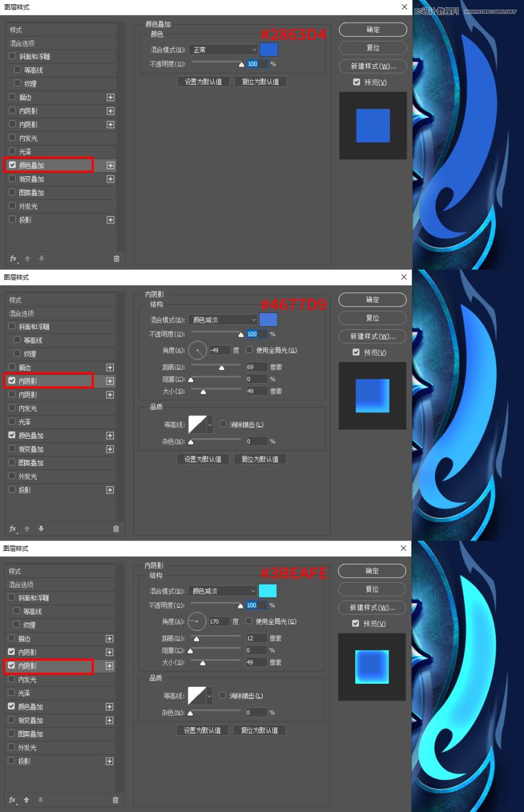Screen dimensions: 524x812
Task: Click the 确定 button to confirm
Action: 372,29
